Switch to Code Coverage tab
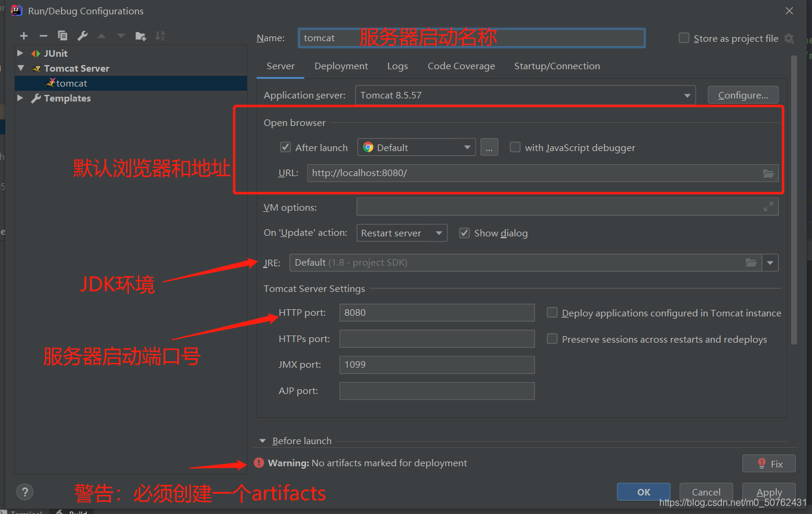 (461, 66)
